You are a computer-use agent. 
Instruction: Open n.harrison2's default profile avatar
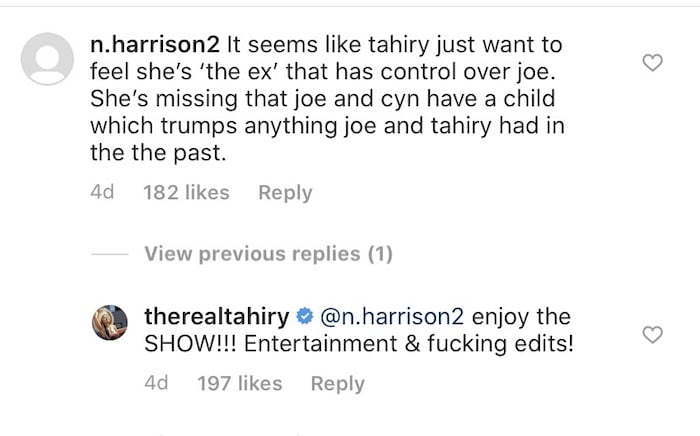click(47, 58)
